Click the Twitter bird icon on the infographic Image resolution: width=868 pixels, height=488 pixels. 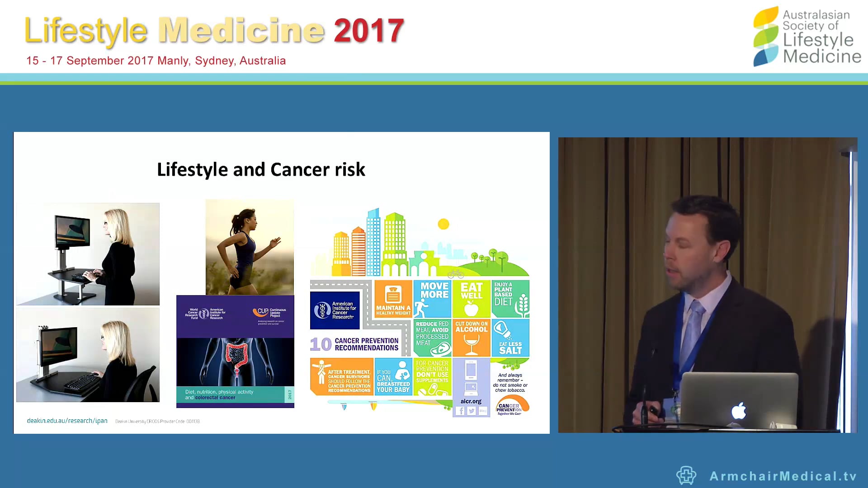[x=471, y=411]
